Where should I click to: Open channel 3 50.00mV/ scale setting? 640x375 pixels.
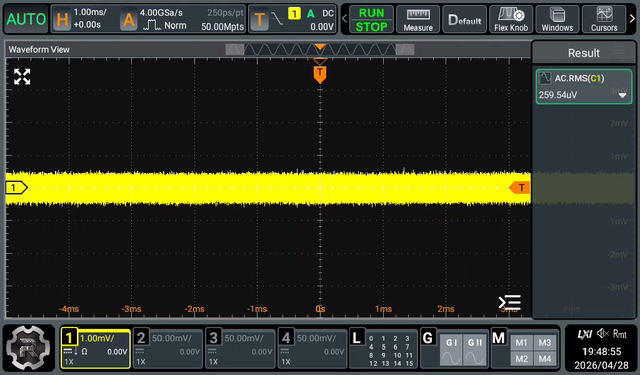[244, 338]
